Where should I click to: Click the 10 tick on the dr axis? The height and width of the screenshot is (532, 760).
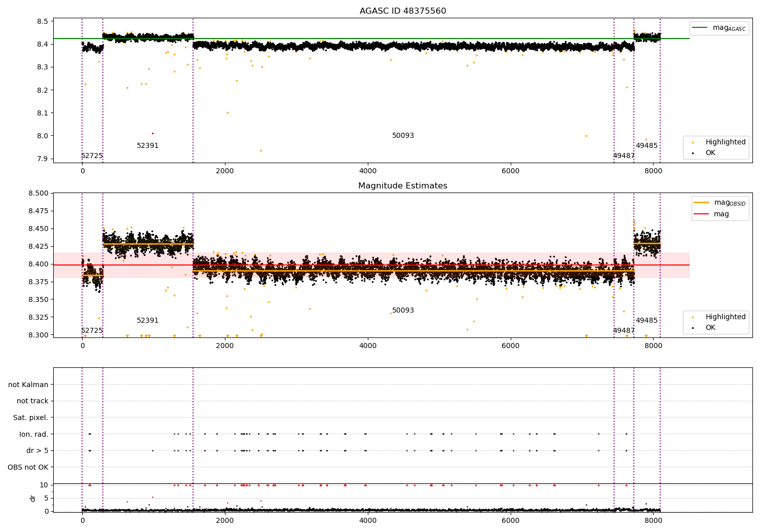(x=44, y=485)
